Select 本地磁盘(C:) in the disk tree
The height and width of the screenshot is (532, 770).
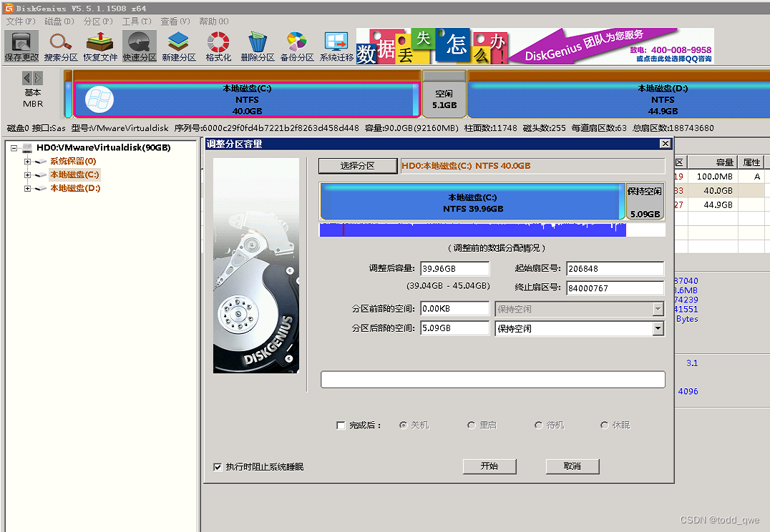point(74,174)
